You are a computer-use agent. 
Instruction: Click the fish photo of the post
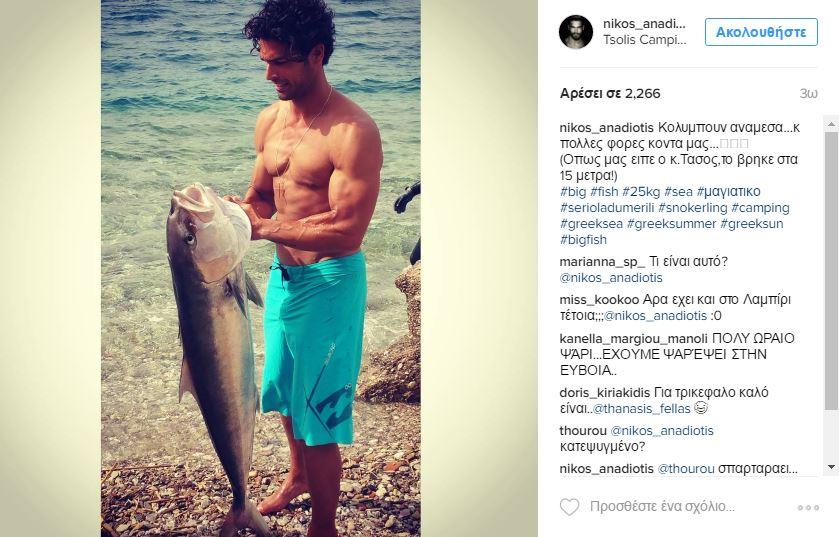point(261,268)
